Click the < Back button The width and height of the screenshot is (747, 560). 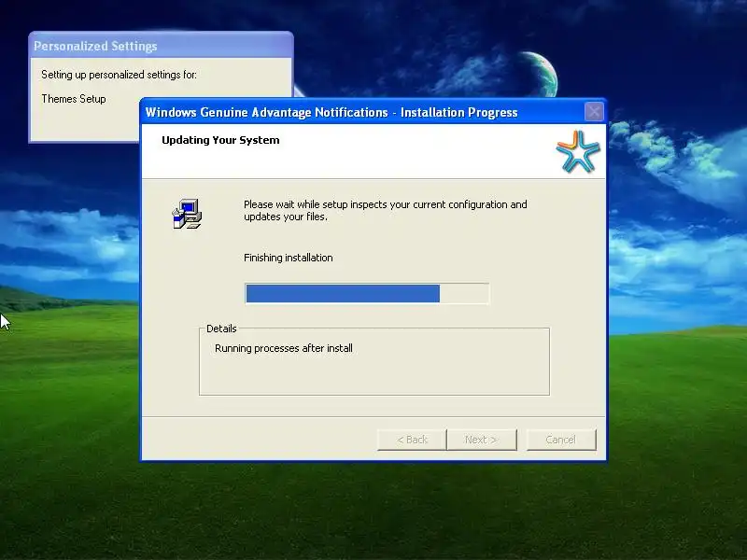[x=412, y=440]
